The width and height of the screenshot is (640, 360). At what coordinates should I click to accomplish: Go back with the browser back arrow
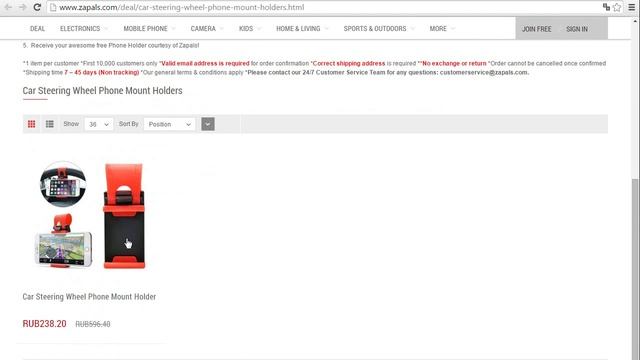[x=8, y=7]
